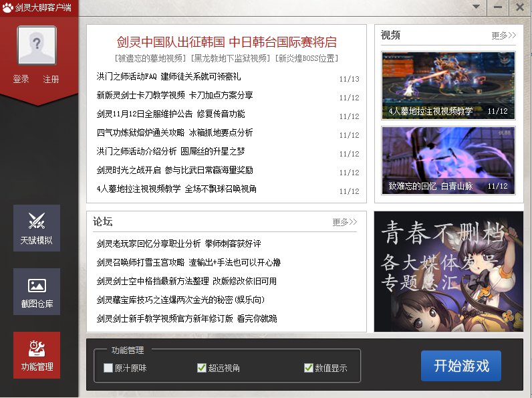Open the 新炎煌BOSS位置 link
The image size is (532, 398).
(307, 58)
